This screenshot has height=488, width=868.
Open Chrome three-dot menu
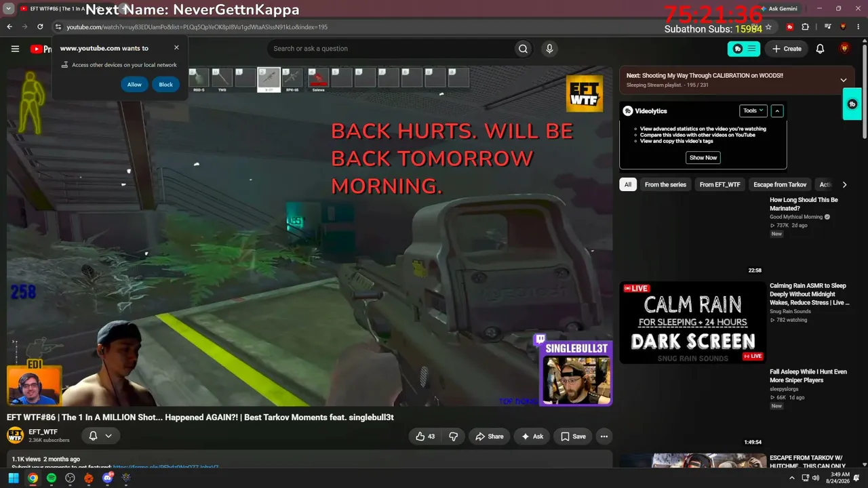(859, 27)
